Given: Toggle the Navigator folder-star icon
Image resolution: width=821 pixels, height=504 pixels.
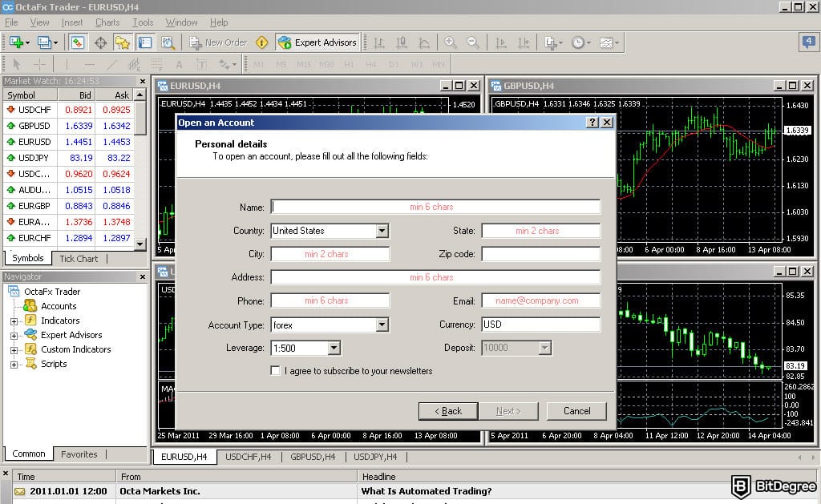Looking at the screenshot, I should click(123, 42).
